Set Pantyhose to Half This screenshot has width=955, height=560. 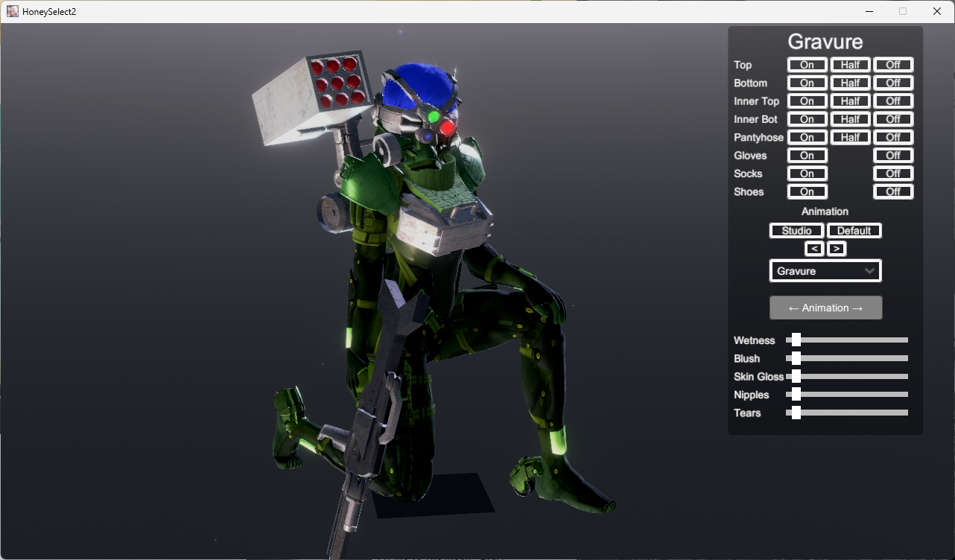coord(851,137)
